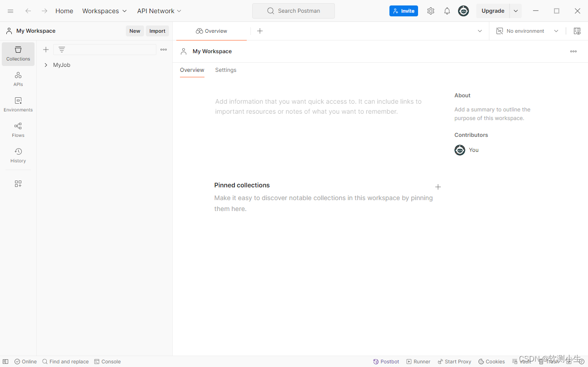Open the No environment dropdown

(528, 31)
